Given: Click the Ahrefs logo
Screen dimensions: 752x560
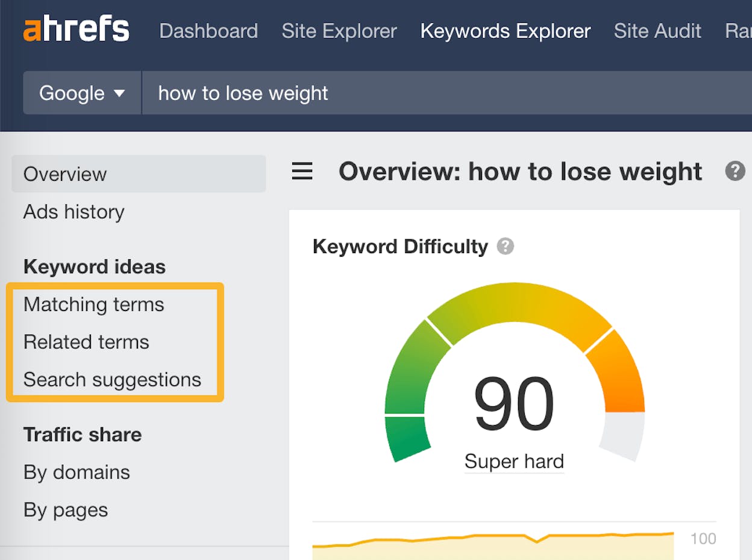Looking at the screenshot, I should pyautogui.click(x=76, y=30).
